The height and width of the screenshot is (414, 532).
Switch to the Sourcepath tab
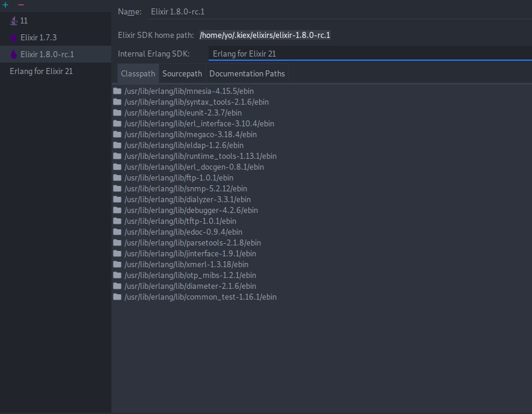(x=182, y=73)
